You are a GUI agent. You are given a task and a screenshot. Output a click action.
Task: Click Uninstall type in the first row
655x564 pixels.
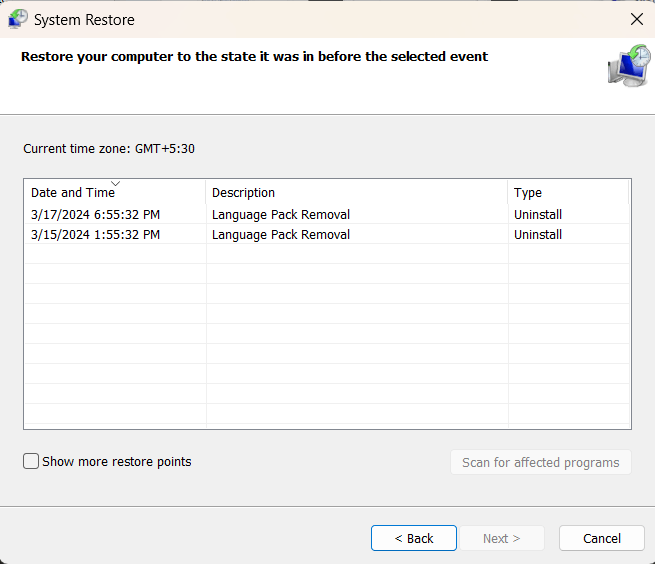pyautogui.click(x=538, y=215)
